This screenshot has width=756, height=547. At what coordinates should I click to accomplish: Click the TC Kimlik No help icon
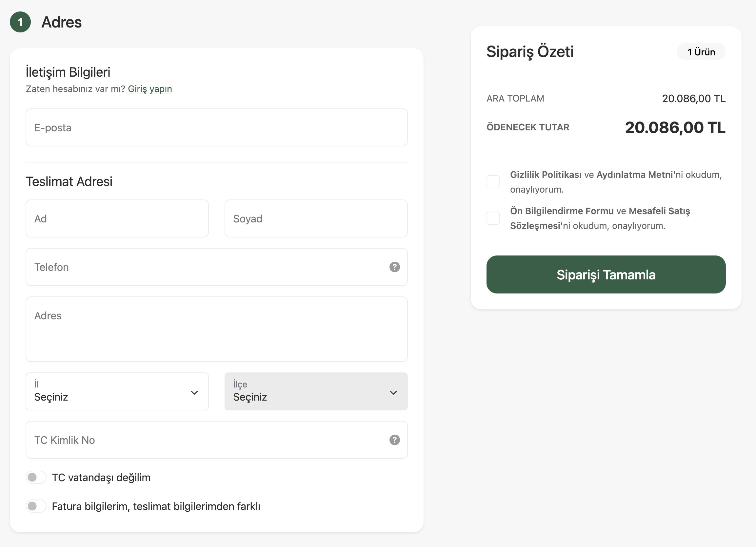click(x=394, y=440)
